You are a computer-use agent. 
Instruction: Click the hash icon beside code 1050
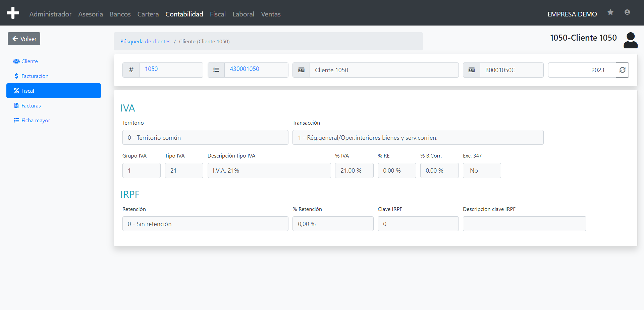point(131,70)
